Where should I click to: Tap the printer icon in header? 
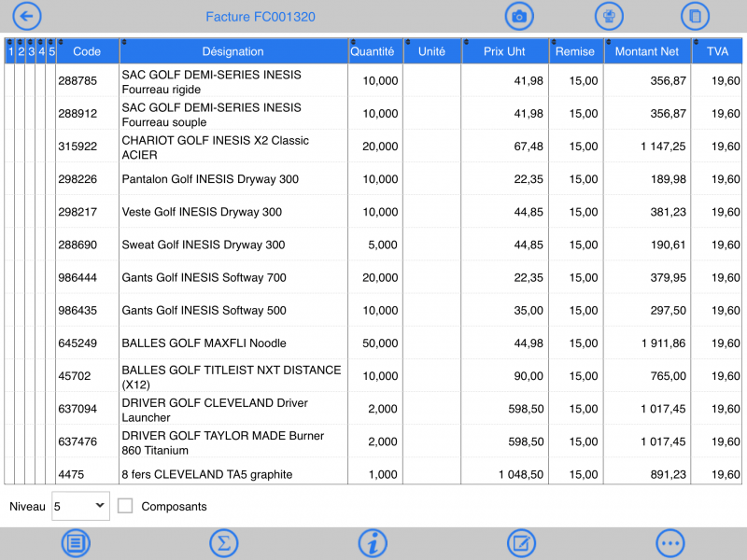(610, 16)
